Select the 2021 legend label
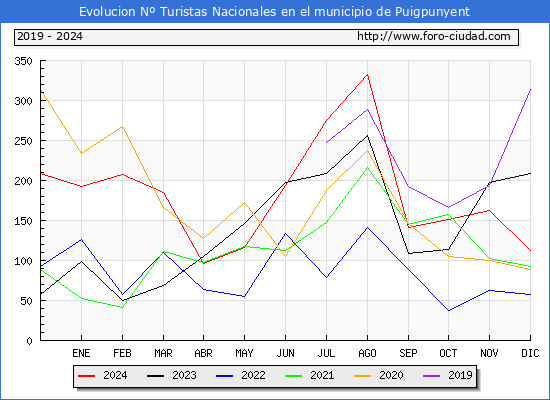 (322, 375)
